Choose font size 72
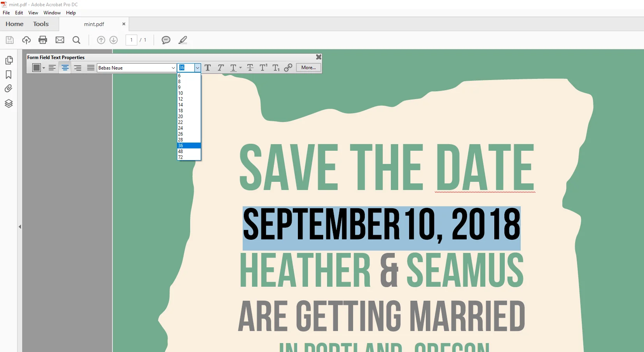This screenshot has width=644, height=352. click(x=189, y=157)
